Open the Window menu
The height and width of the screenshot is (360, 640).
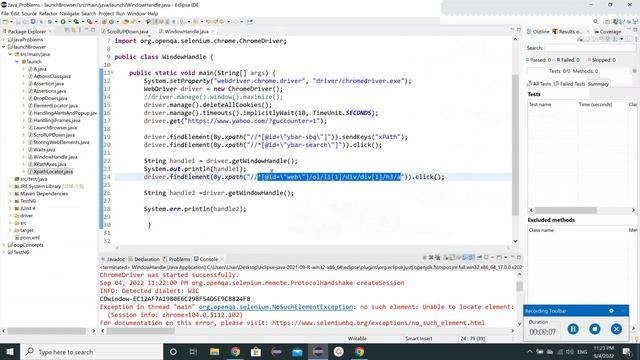click(136, 13)
